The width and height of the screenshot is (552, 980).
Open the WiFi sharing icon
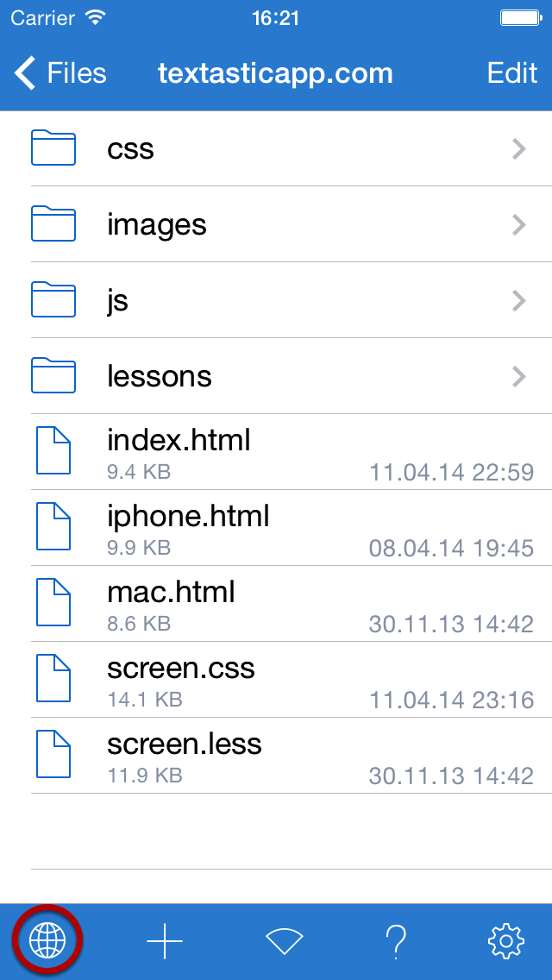point(285,940)
